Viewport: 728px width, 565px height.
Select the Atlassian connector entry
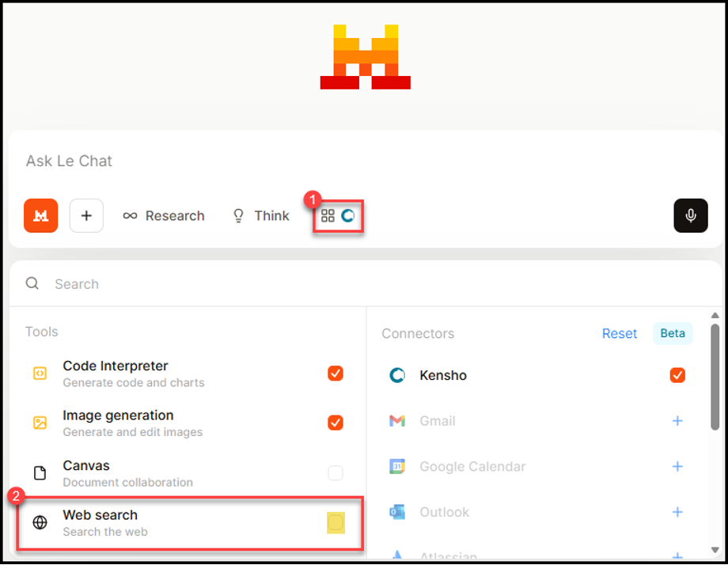coord(443,556)
